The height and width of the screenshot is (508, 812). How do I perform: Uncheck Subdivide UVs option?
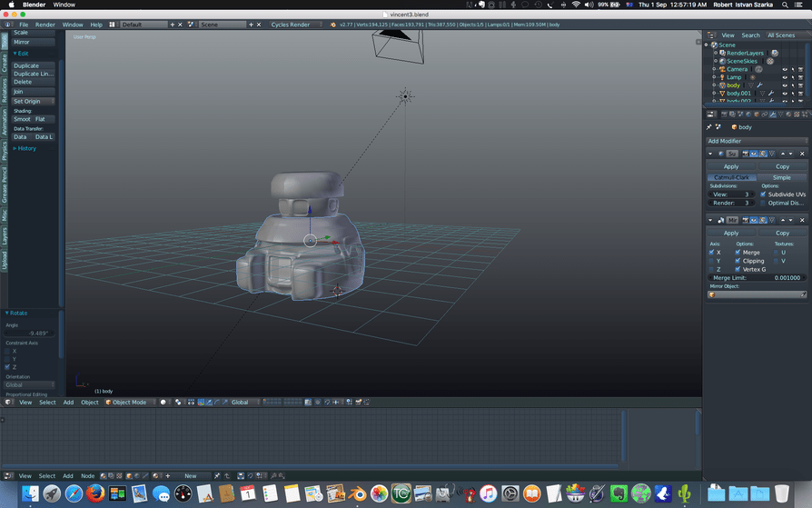point(763,194)
